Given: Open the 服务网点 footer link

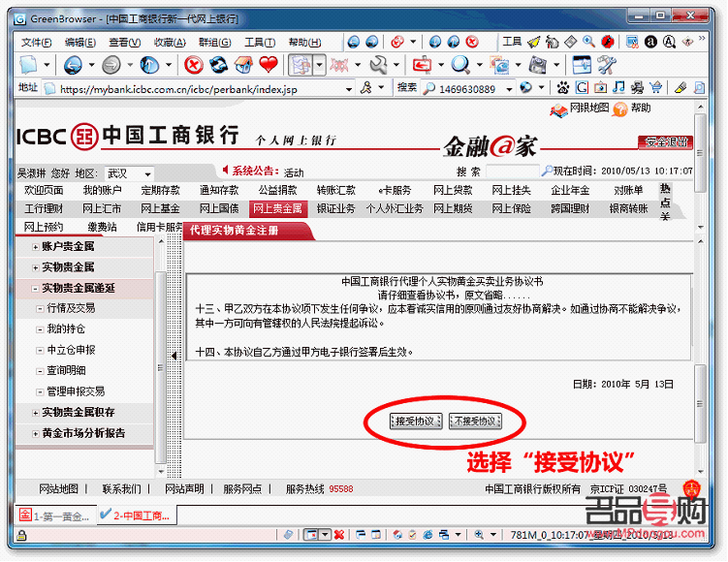Looking at the screenshot, I should pyautogui.click(x=242, y=489).
